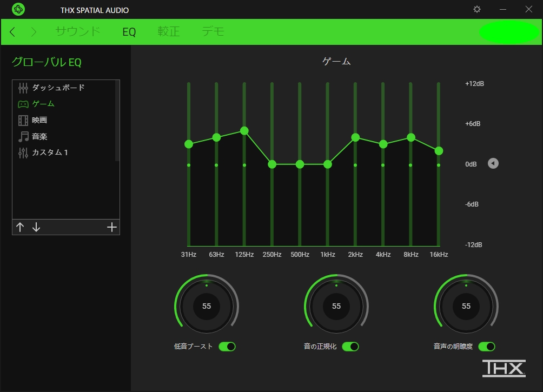Image resolution: width=543 pixels, height=392 pixels.
Task: Open the 較正 tab
Action: pyautogui.click(x=168, y=31)
